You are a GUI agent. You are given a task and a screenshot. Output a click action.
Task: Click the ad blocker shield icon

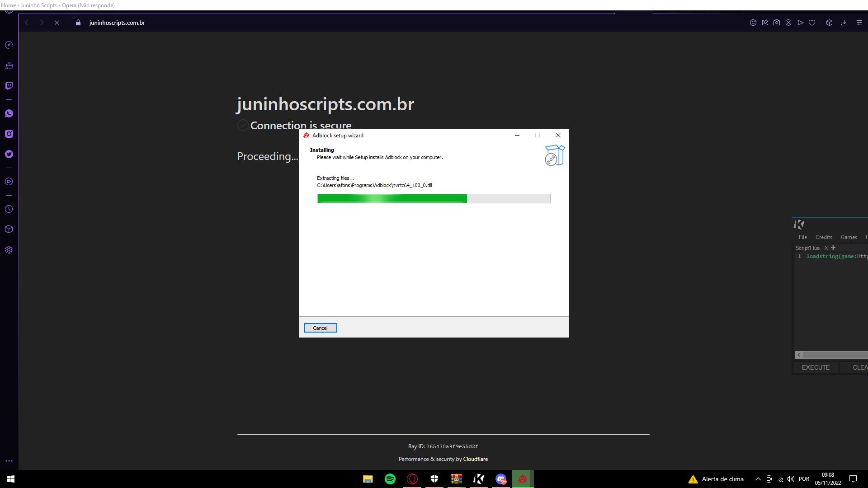(x=788, y=23)
